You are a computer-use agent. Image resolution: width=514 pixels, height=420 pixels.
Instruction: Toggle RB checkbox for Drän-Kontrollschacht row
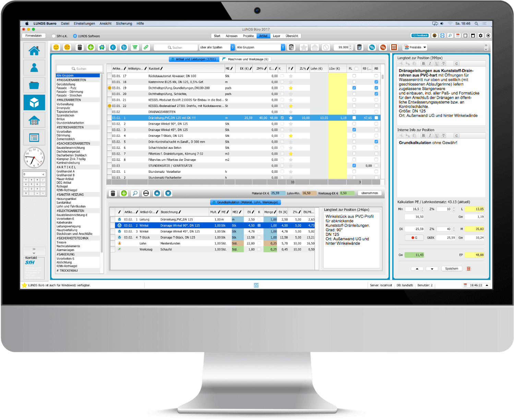coord(376,142)
